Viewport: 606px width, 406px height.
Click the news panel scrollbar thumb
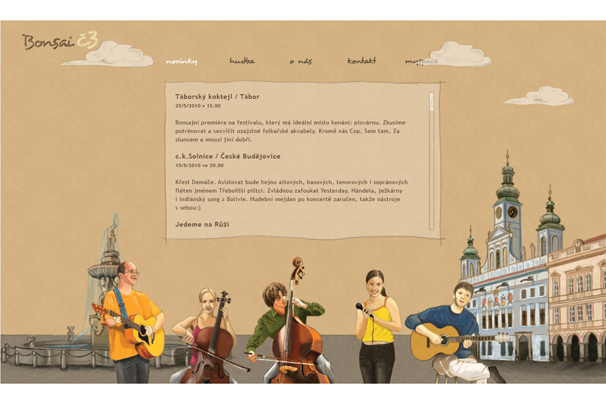431,102
